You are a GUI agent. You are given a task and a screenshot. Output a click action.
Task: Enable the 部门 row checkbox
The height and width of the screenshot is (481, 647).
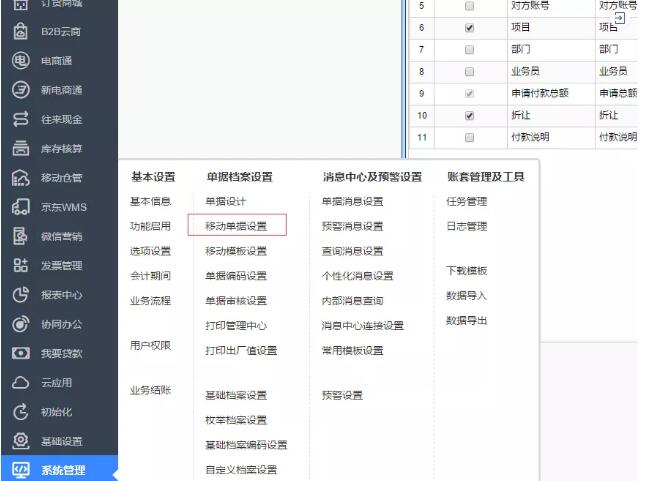tap(469, 50)
